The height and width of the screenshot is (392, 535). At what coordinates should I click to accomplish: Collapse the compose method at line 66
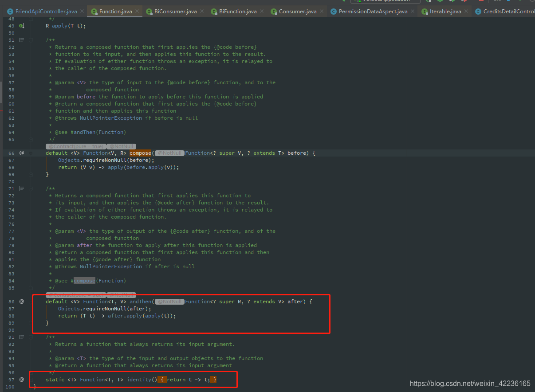click(31, 153)
